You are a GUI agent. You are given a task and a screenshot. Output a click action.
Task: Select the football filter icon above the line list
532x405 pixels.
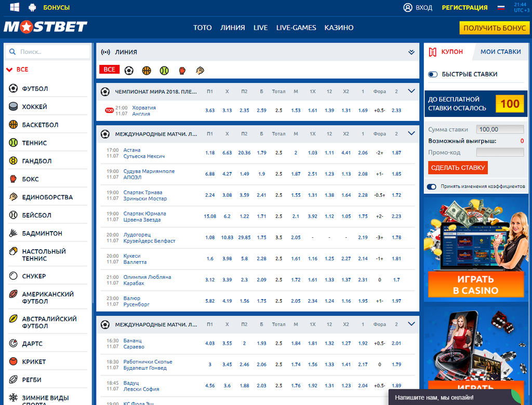tap(128, 69)
